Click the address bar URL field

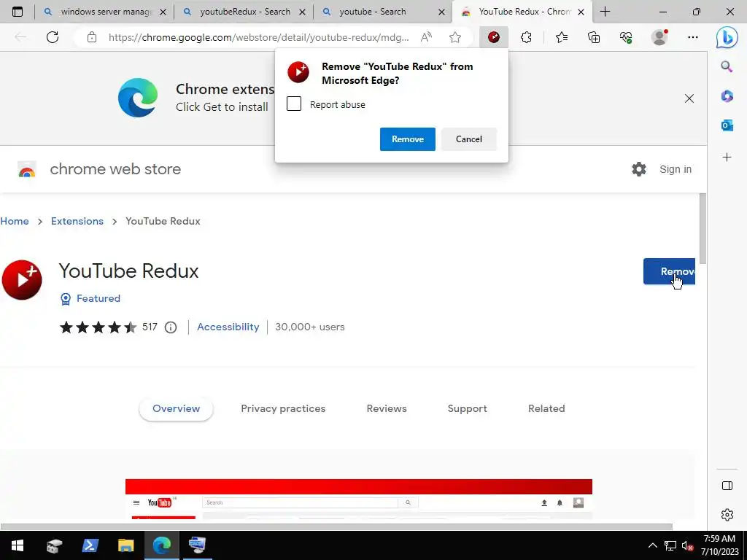pyautogui.click(x=259, y=37)
